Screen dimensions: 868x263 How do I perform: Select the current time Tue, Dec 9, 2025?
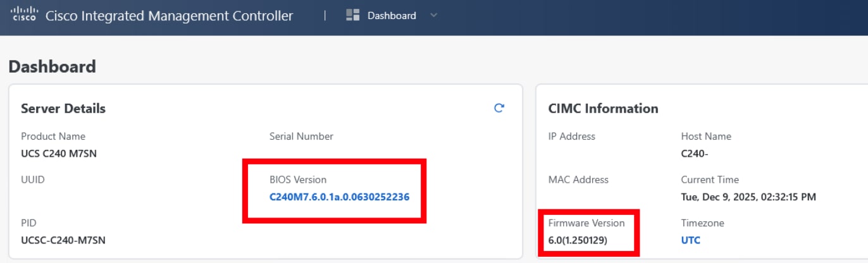[748, 197]
